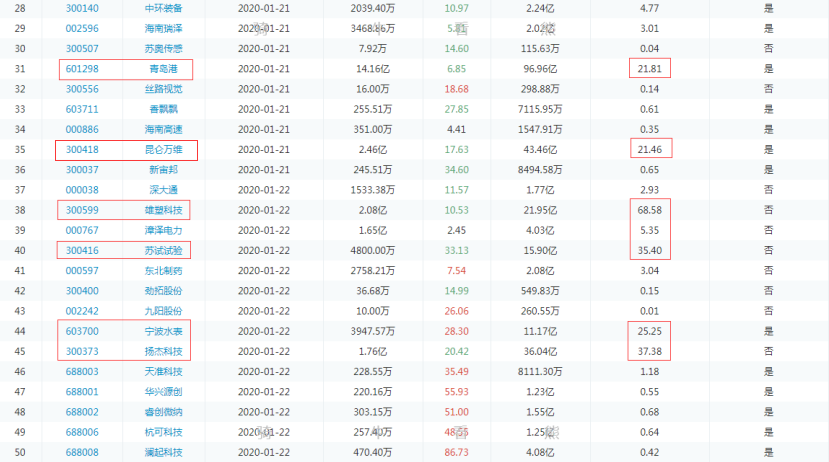Click stock code 300507

82,49
